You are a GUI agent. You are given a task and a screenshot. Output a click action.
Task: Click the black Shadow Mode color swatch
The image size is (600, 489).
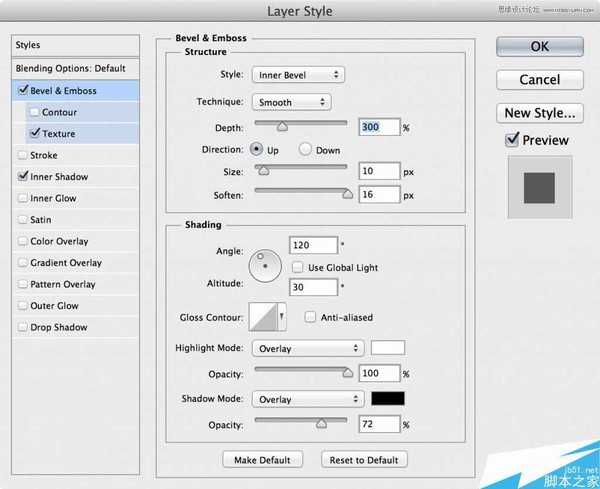click(388, 398)
